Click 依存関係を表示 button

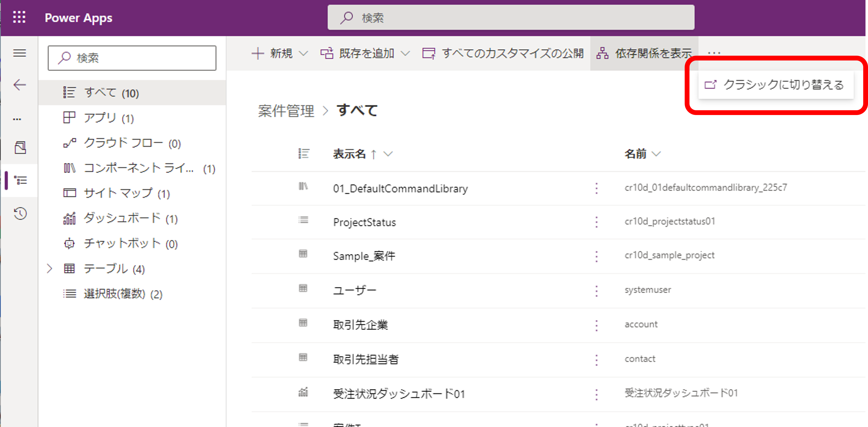[644, 53]
